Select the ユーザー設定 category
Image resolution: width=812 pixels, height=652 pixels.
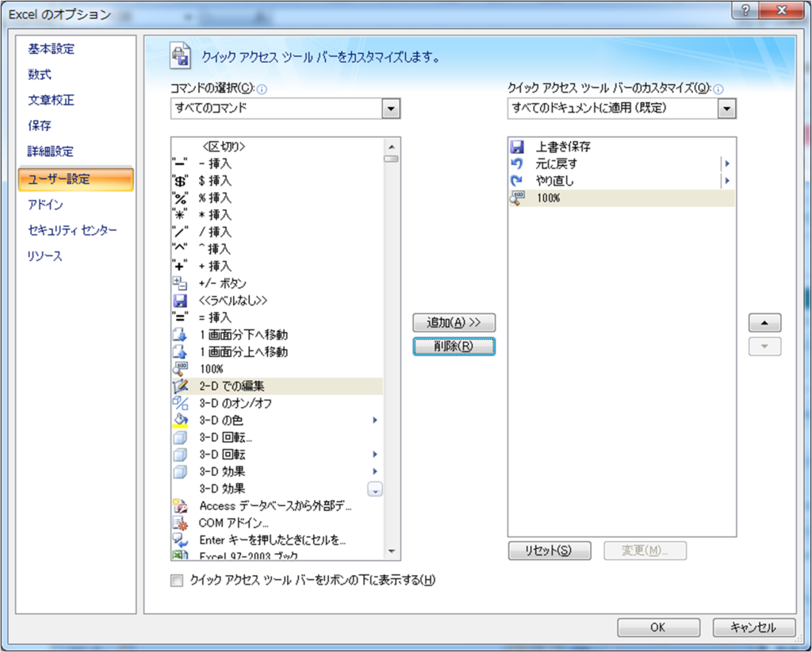(x=75, y=179)
